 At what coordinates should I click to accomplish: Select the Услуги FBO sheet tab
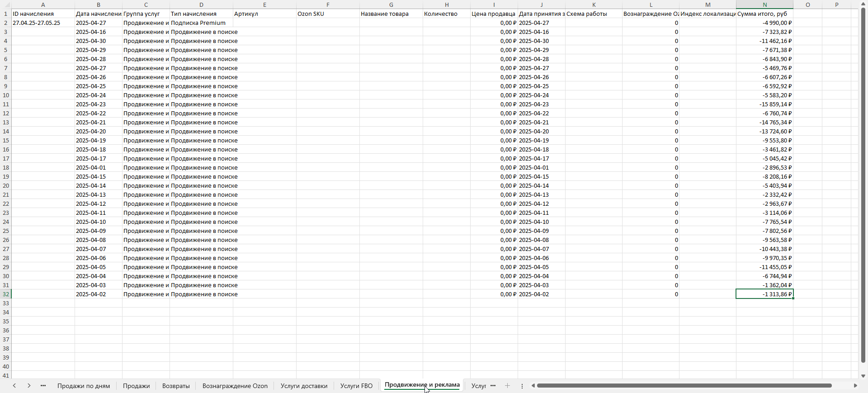356,386
